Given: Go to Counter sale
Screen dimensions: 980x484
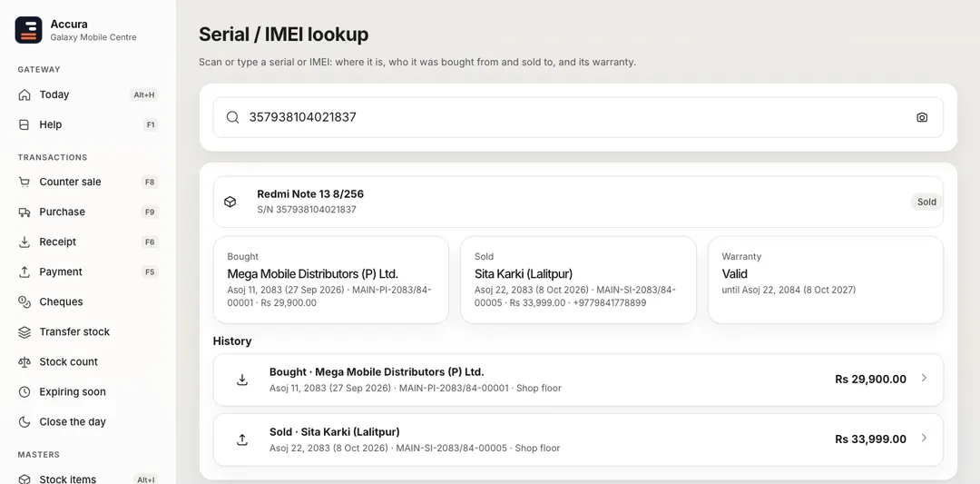Looking at the screenshot, I should (x=88, y=182).
